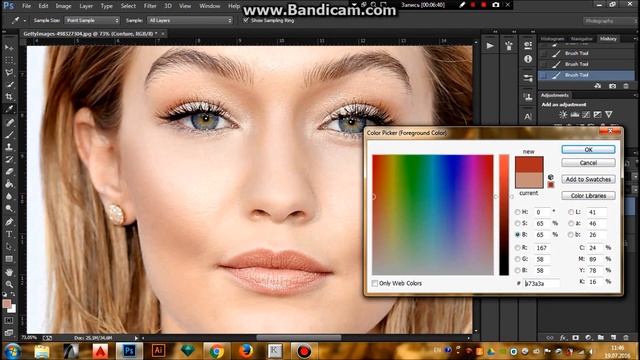
Task: Select the Path Selection tool
Action: pyautogui.click(x=9, y=247)
